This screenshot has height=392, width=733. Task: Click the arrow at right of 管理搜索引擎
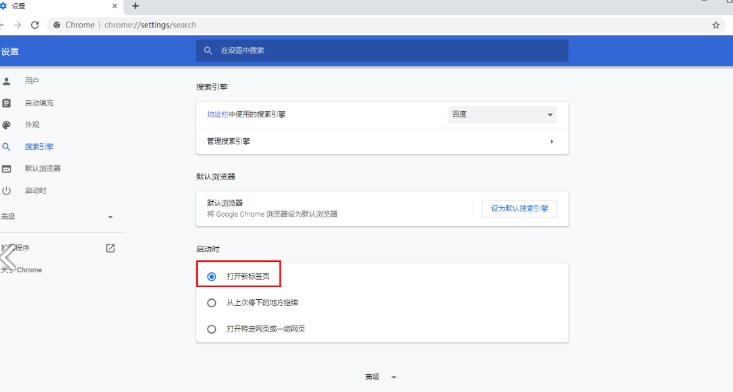coord(552,142)
